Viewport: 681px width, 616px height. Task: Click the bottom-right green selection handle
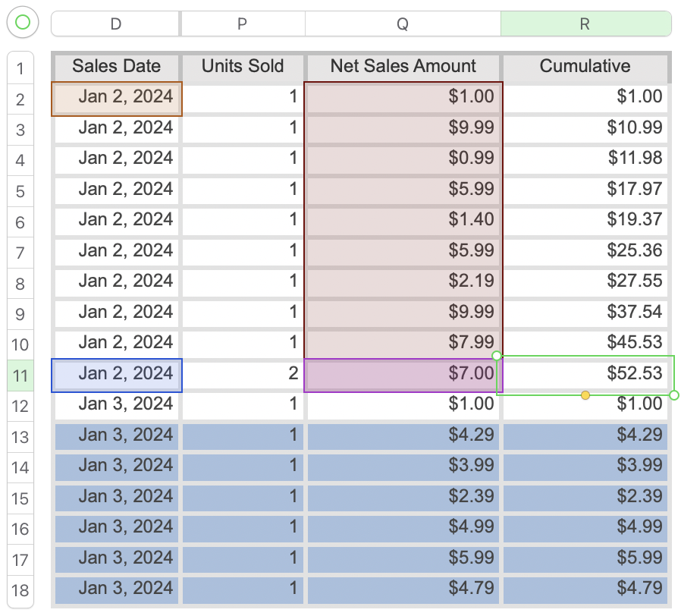tap(674, 395)
